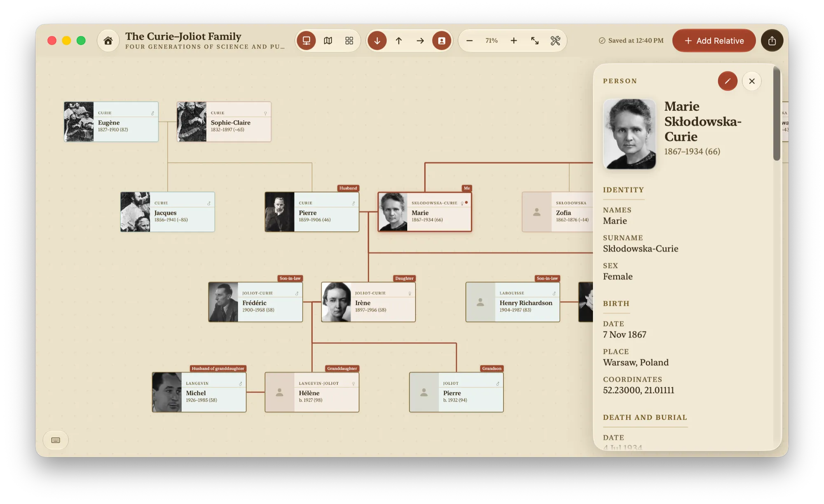This screenshot has height=504, width=824.
Task: Select Eugène Curie card
Action: [111, 121]
